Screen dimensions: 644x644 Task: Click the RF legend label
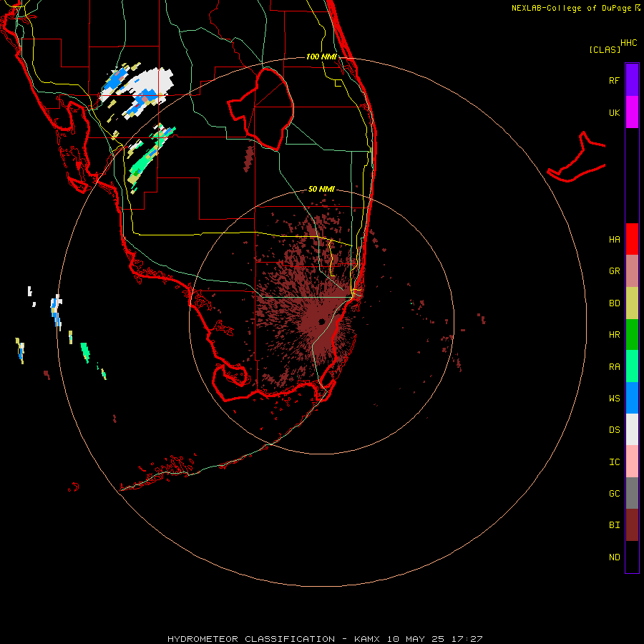(614, 80)
